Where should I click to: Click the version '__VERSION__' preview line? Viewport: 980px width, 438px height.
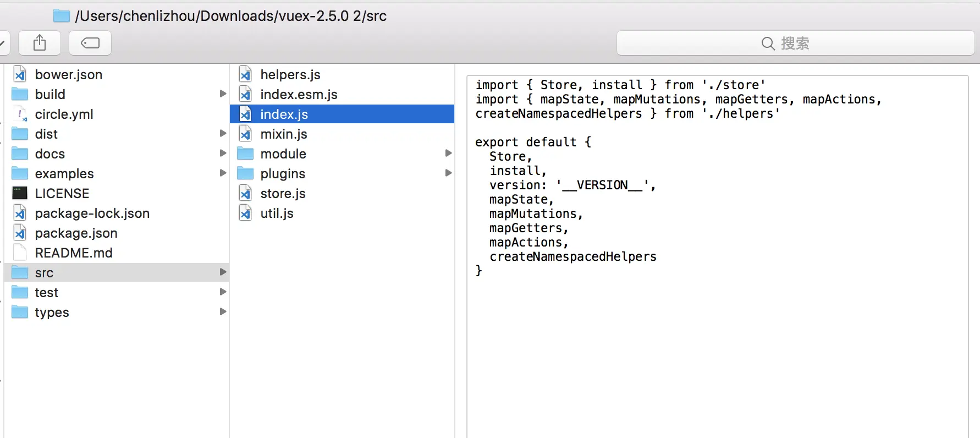tap(572, 185)
